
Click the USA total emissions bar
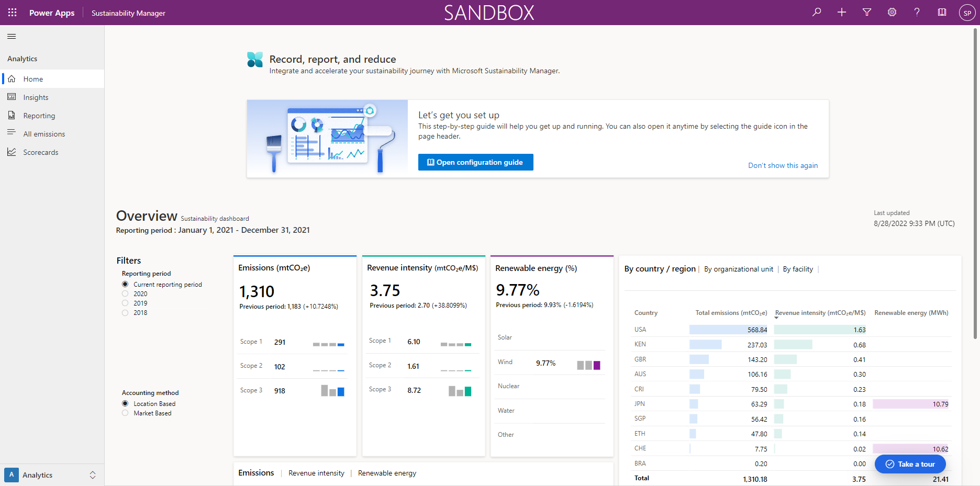click(x=728, y=330)
